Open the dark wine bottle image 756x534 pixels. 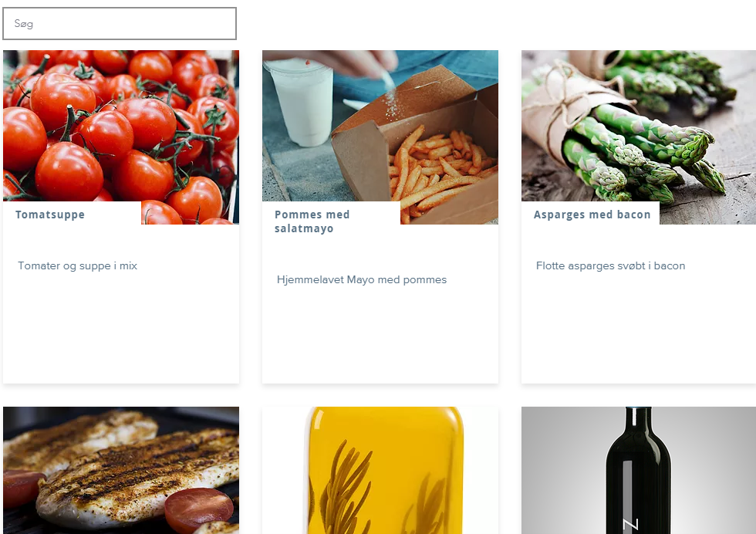point(639,470)
